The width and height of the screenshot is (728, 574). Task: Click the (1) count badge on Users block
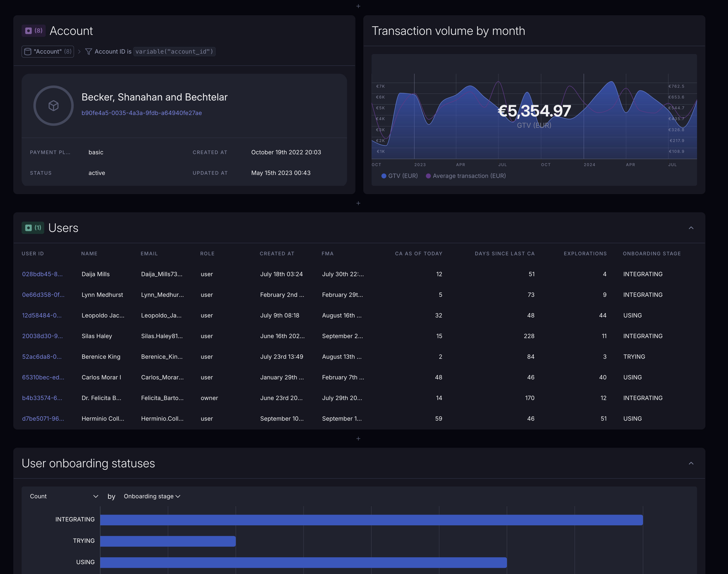pyautogui.click(x=38, y=228)
